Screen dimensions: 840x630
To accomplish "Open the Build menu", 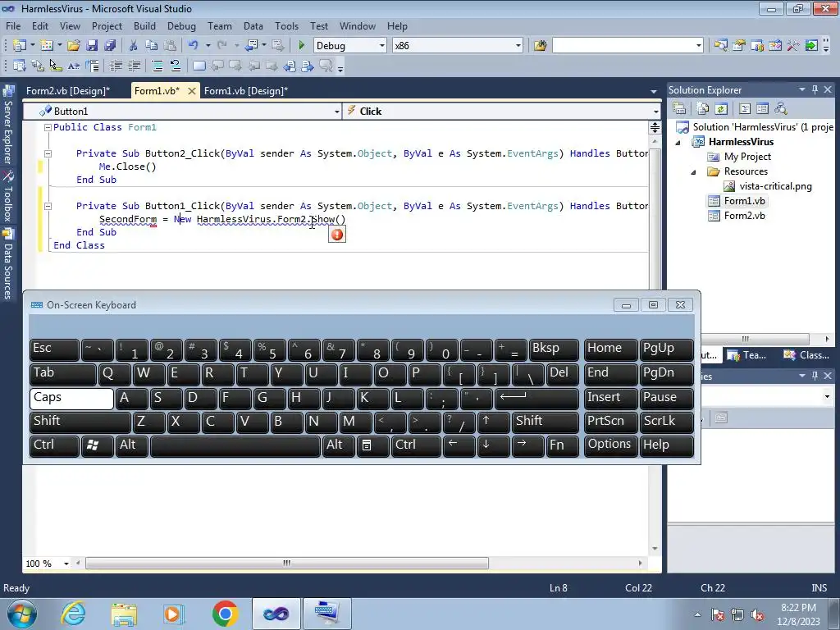I will [x=144, y=25].
